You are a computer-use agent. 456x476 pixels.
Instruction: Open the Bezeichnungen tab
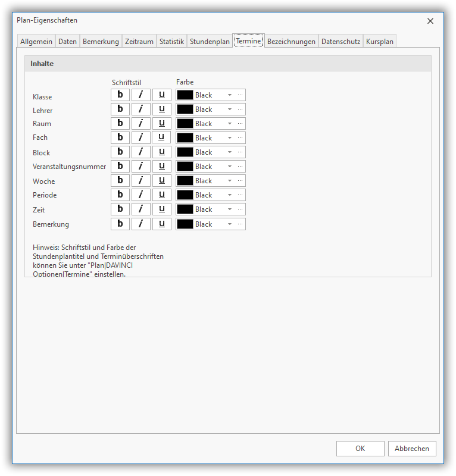pos(291,42)
